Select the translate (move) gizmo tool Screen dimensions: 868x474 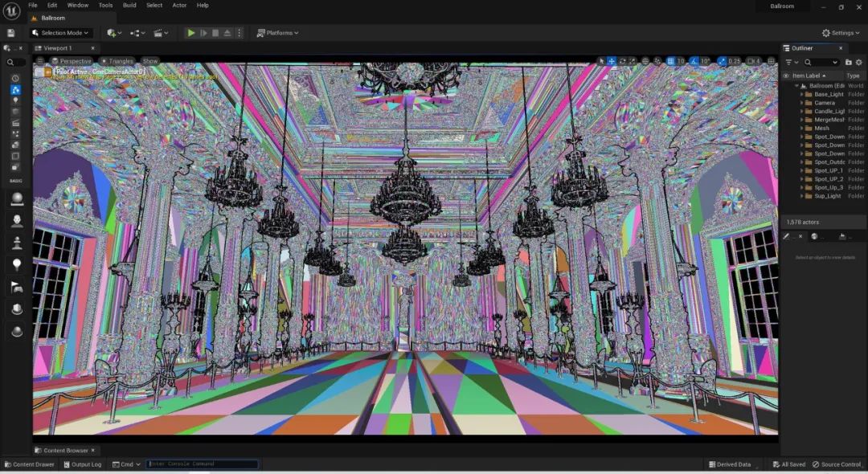point(612,61)
